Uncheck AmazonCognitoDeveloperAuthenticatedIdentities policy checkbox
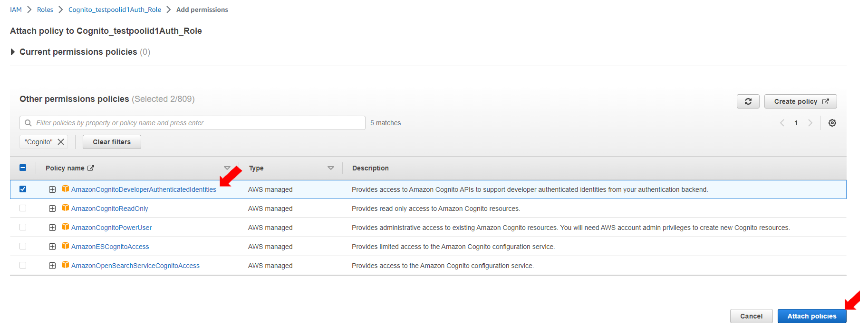This screenshot has height=328, width=868. [23, 189]
